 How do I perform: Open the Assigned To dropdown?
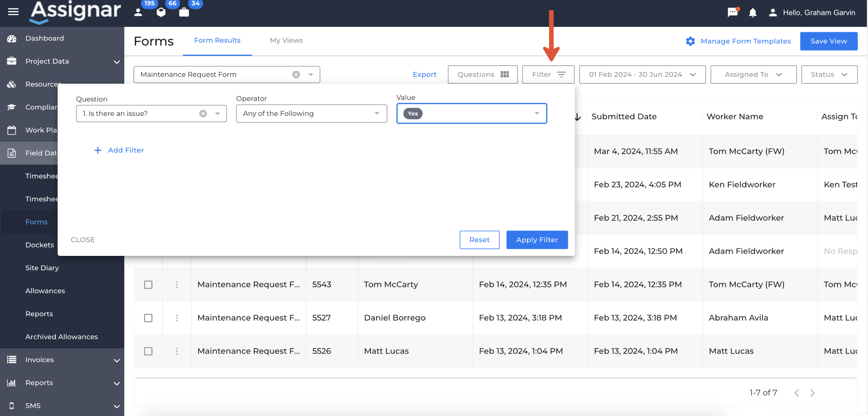pyautogui.click(x=753, y=74)
